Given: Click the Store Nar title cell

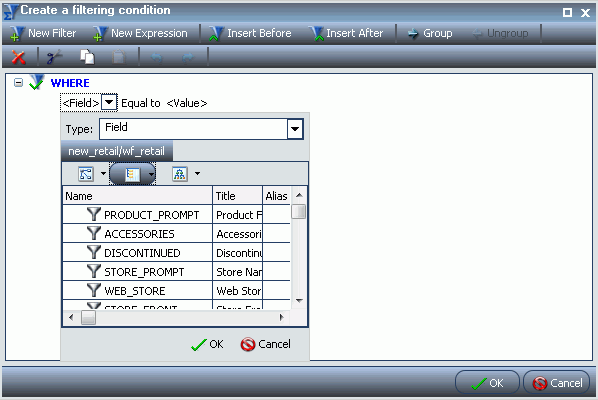Looking at the screenshot, I should [x=238, y=272].
